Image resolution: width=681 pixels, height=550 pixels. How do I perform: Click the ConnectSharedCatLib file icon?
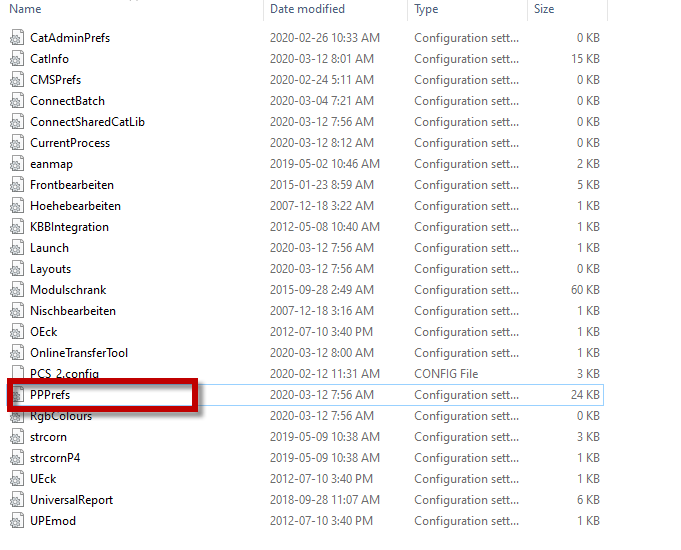(17, 122)
